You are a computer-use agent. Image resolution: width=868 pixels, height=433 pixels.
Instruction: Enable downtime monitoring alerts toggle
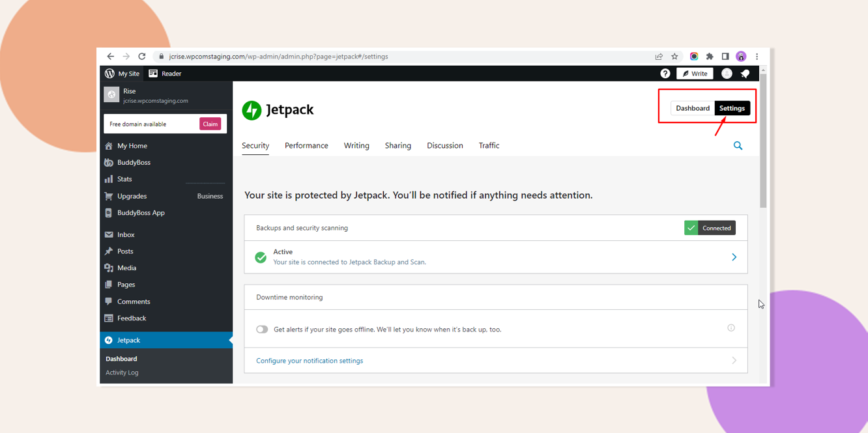[x=262, y=329]
